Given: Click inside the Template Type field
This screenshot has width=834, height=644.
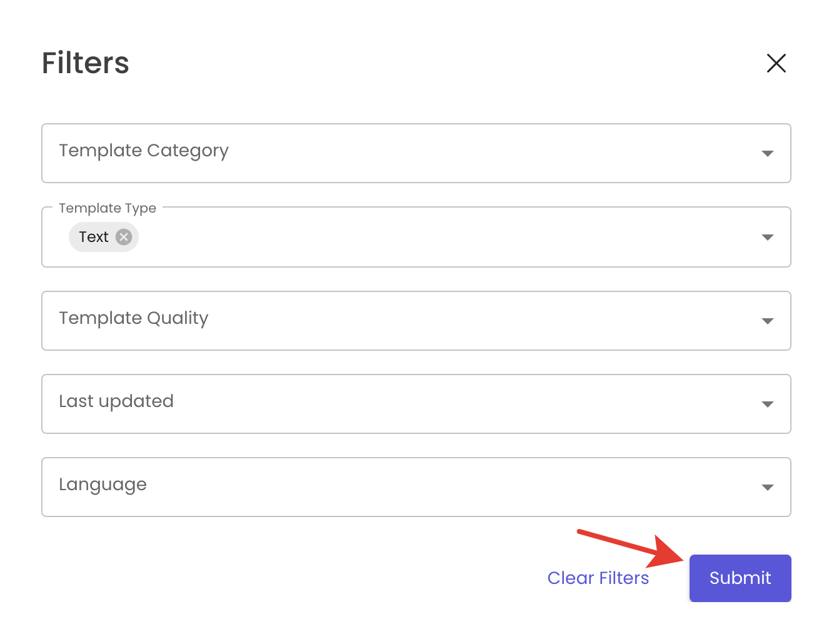Looking at the screenshot, I should 416,237.
